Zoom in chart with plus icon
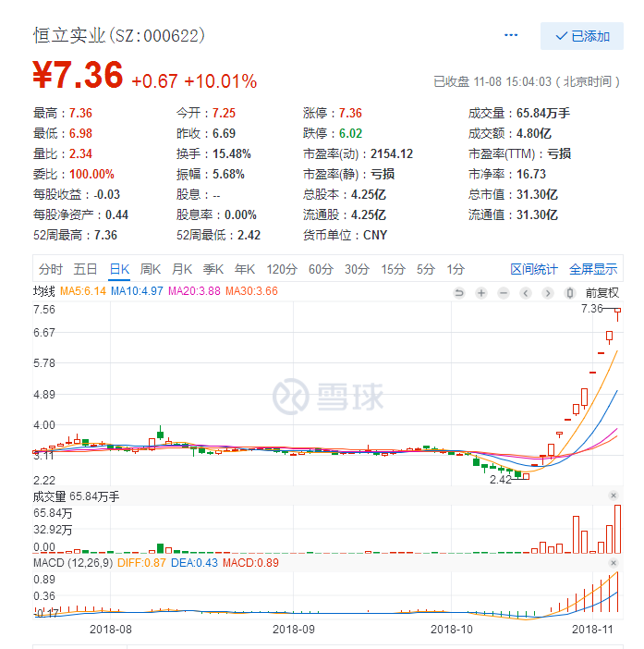Image resolution: width=644 pixels, height=649 pixels. [x=481, y=293]
